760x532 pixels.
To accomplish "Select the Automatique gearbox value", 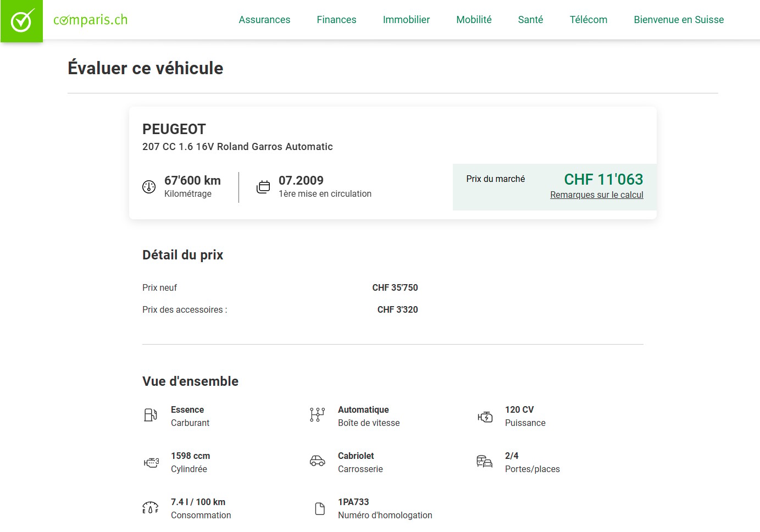I will [x=363, y=409].
